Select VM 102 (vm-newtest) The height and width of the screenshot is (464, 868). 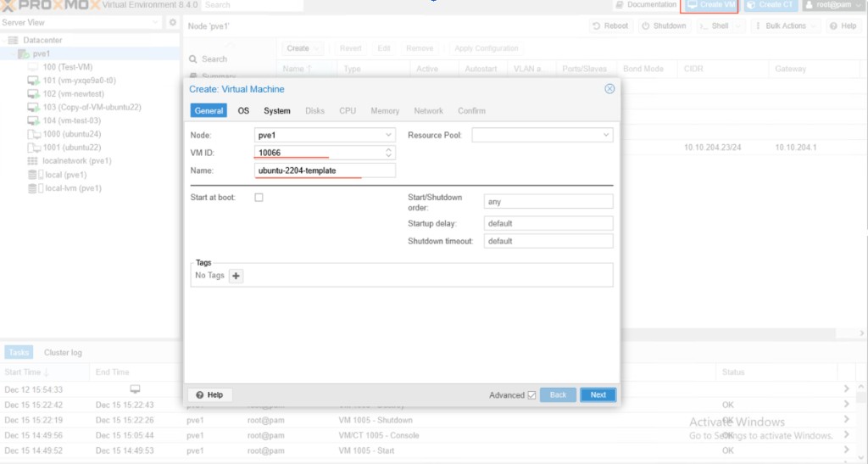(73, 93)
